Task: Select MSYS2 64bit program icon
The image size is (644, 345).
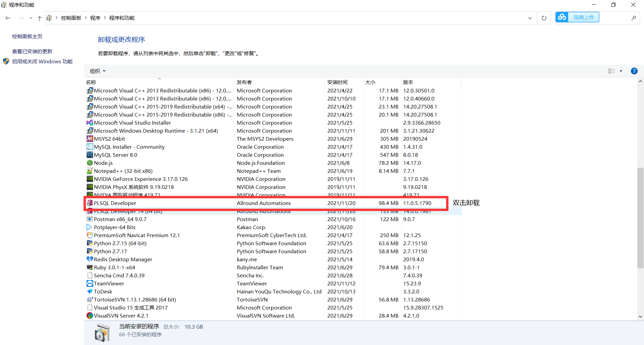Action: (x=90, y=139)
